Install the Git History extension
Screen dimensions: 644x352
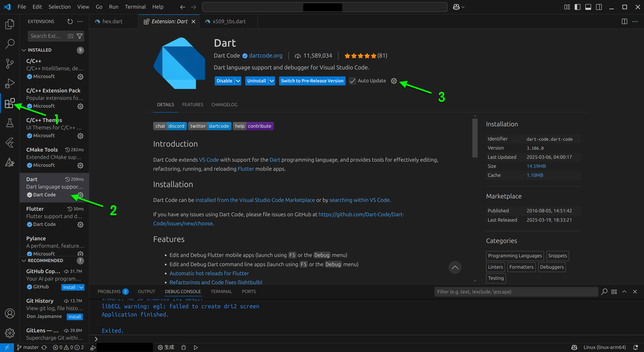tap(74, 317)
